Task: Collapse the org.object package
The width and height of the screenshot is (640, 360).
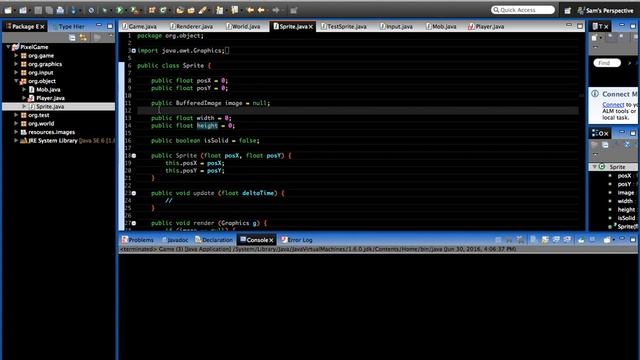Action: coord(16,81)
